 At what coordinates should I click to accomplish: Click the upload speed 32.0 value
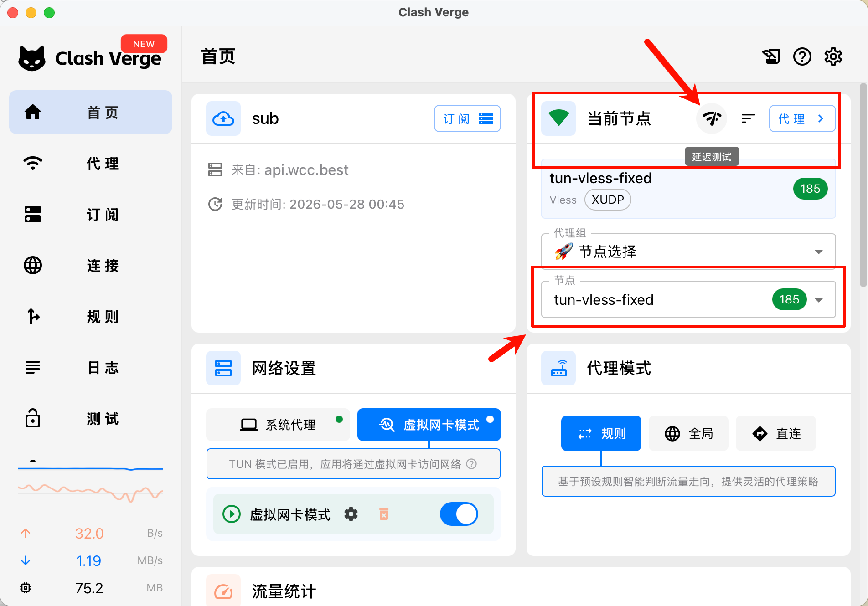(x=89, y=533)
